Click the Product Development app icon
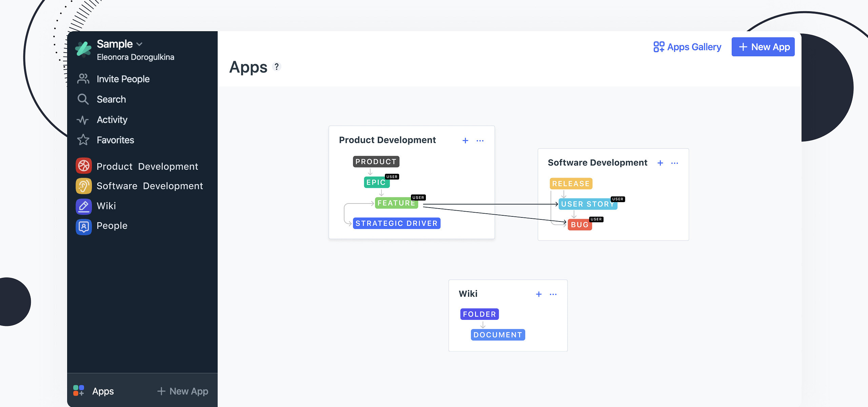868x407 pixels. tap(83, 166)
